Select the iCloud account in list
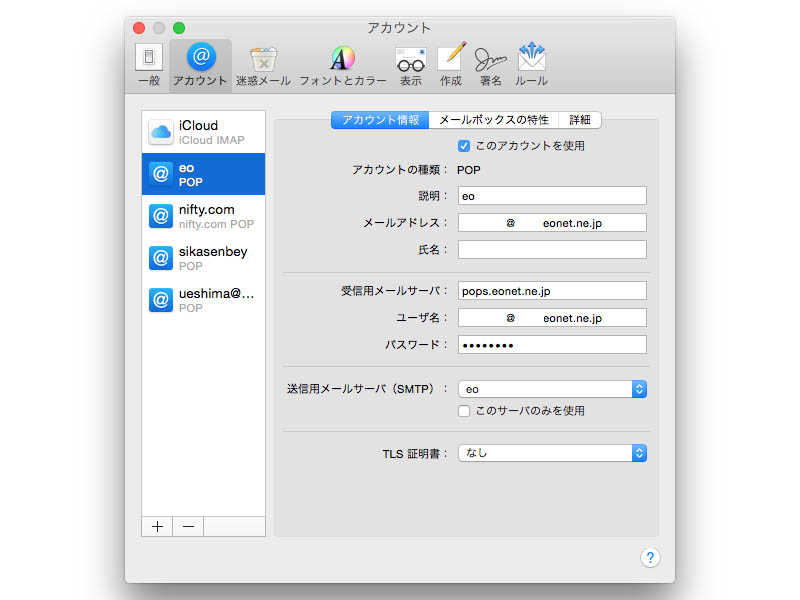This screenshot has width=800, height=600. pos(204,132)
